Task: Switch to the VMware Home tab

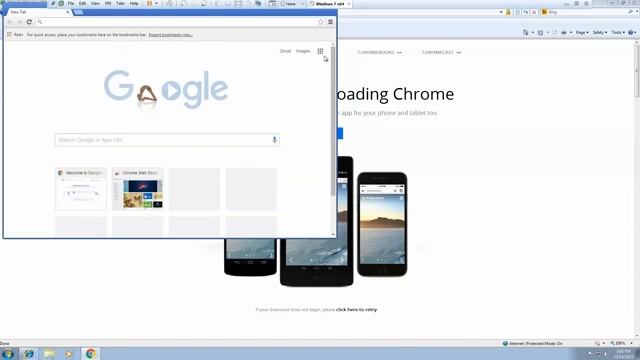Action: tap(291, 4)
